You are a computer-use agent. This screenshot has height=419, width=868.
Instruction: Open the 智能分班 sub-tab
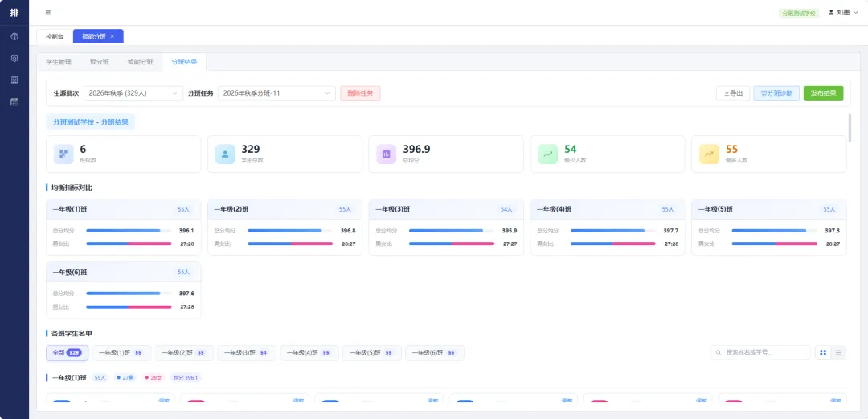(141, 62)
